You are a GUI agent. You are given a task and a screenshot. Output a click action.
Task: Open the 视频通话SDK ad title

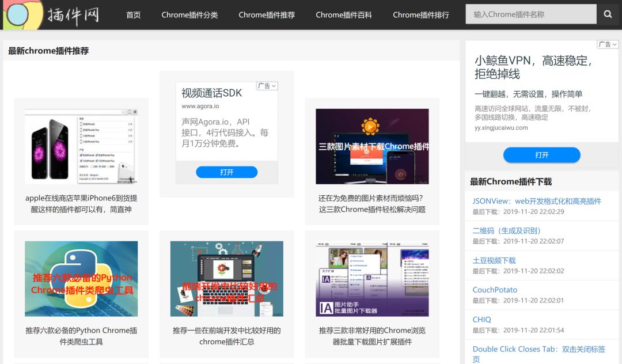tap(212, 93)
